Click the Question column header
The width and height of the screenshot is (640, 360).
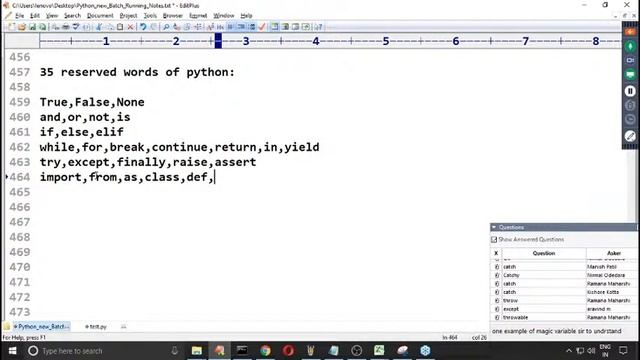[x=544, y=253]
